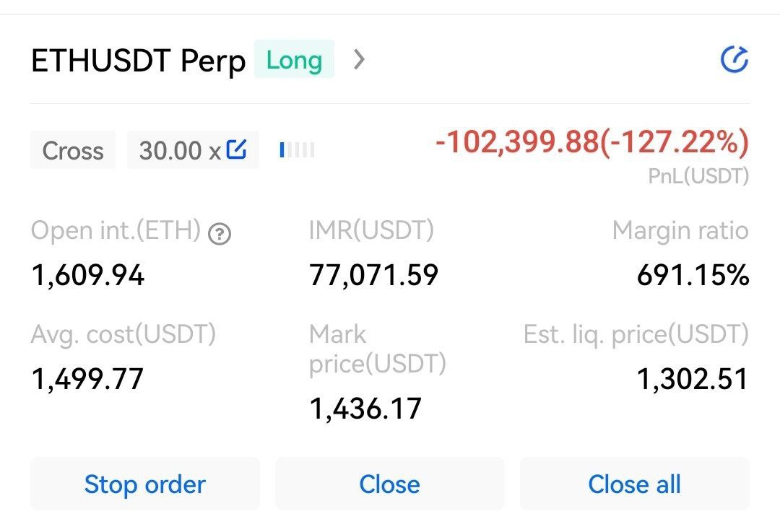Screen dimensions: 780x532
Task: Tap the Close all button
Action: pyautogui.click(x=634, y=484)
